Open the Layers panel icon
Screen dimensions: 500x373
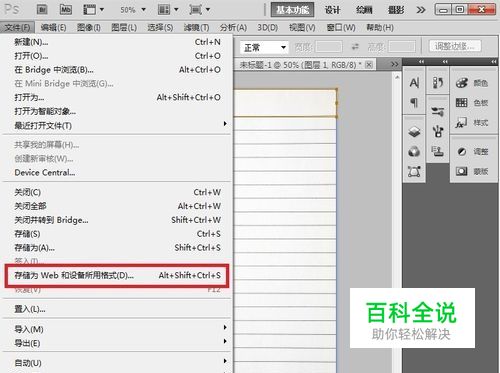(x=414, y=132)
